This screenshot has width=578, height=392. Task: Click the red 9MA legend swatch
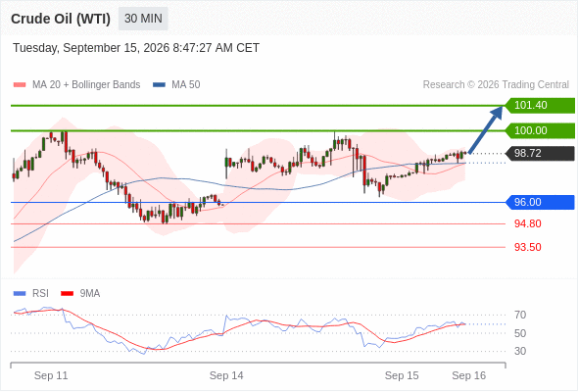click(67, 294)
